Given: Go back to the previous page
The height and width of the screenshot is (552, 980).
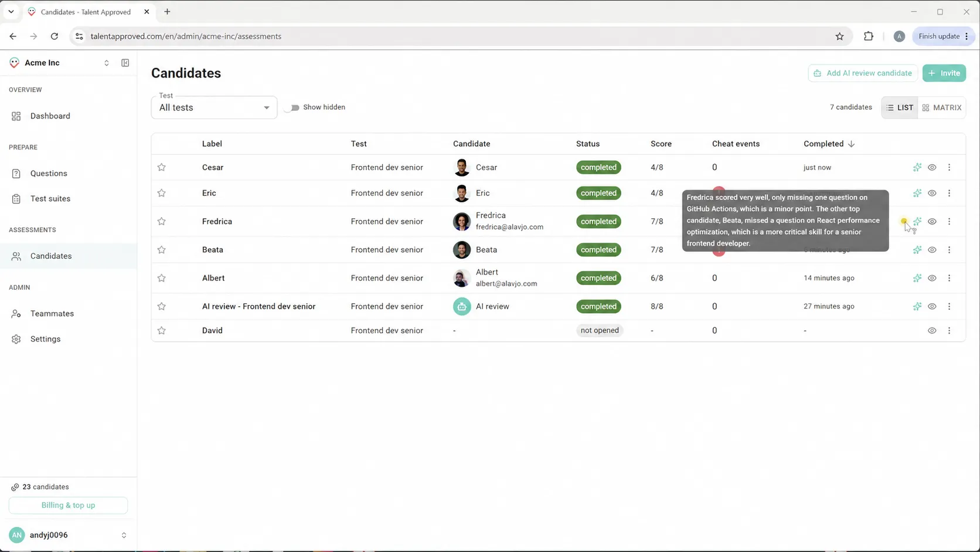Looking at the screenshot, I should tap(13, 36).
